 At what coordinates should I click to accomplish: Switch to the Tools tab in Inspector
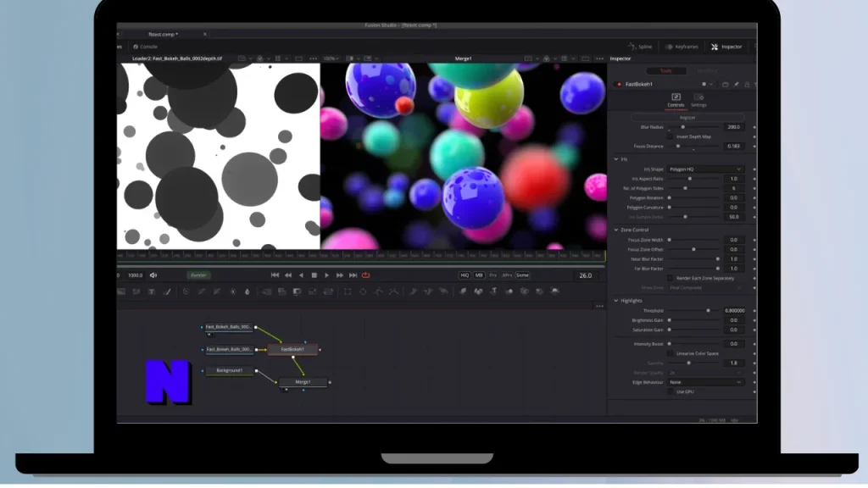[666, 71]
